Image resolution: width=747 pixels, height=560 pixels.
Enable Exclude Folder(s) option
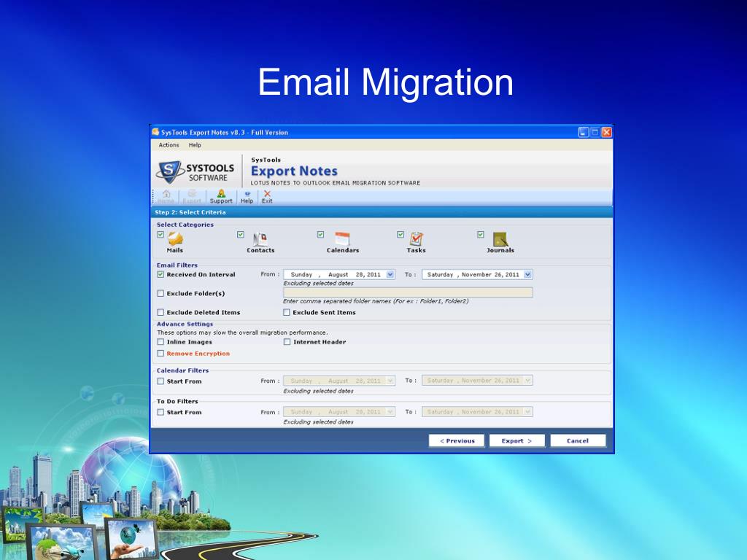point(160,293)
